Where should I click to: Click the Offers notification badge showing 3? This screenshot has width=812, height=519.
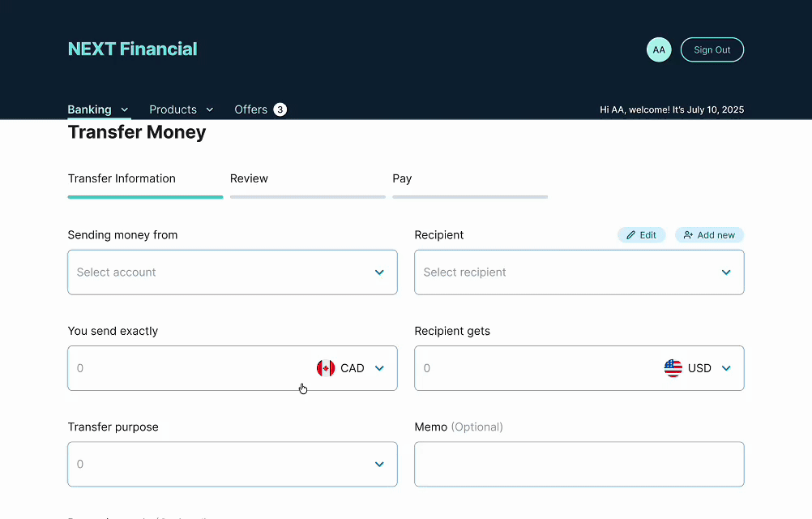point(280,109)
